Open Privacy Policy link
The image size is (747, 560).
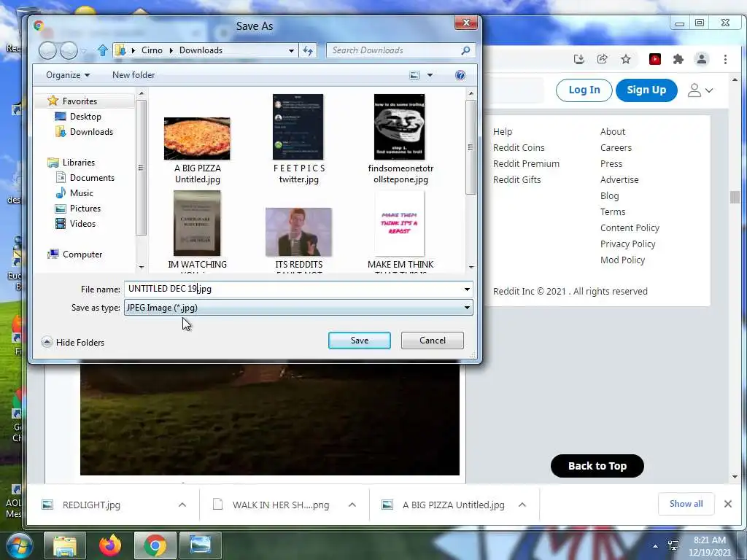628,244
